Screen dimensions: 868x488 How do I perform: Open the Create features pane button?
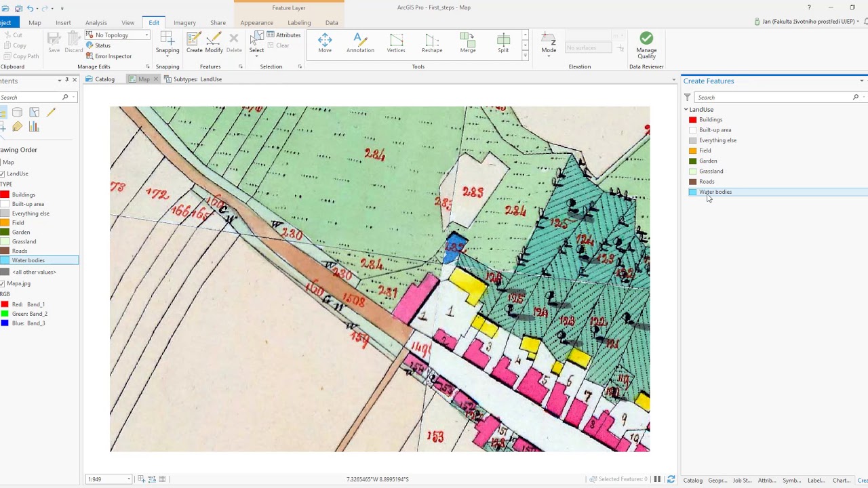194,42
